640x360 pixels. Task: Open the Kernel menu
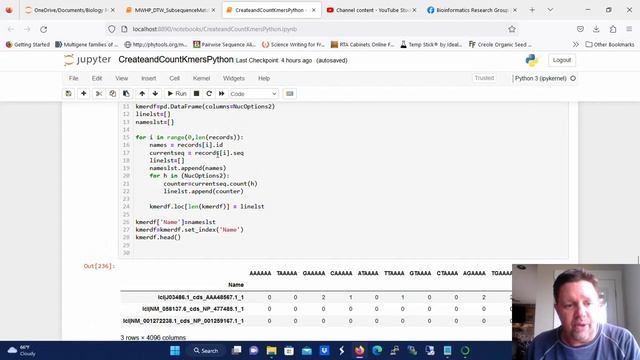(x=201, y=78)
